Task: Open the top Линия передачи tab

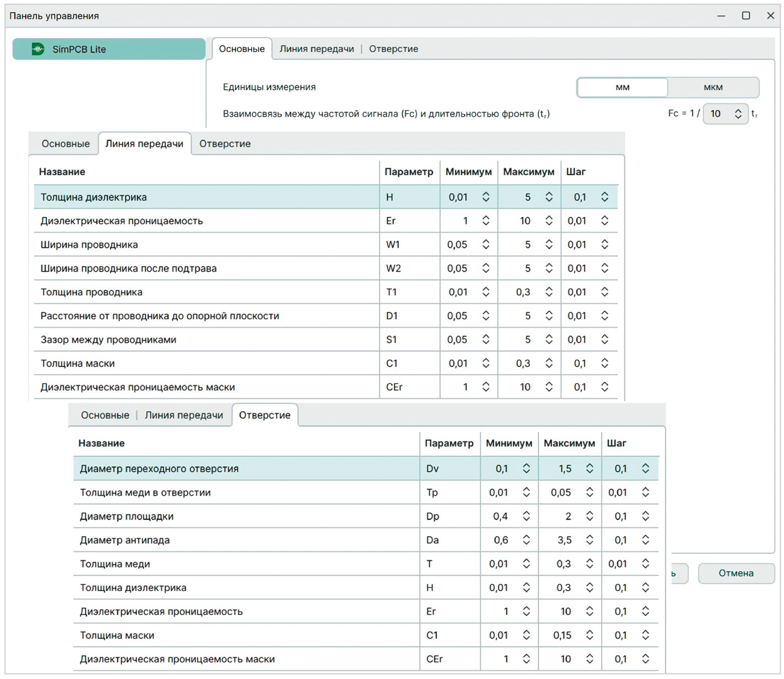Action: (x=317, y=49)
